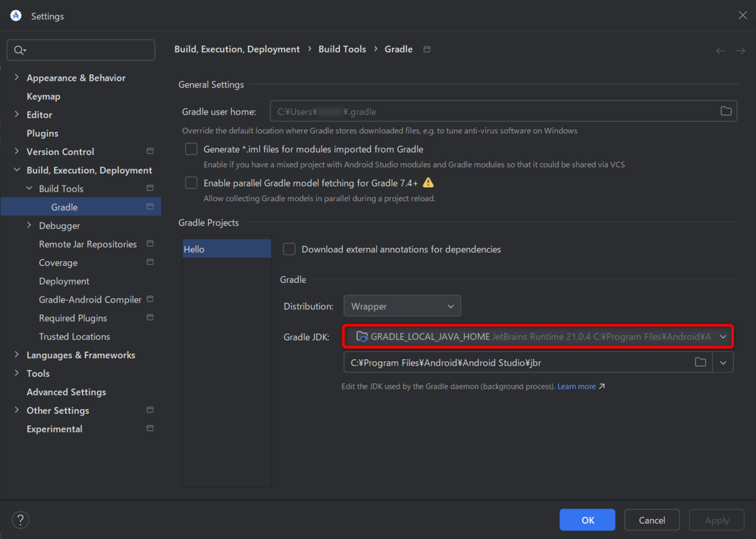Click warning icon beside parallel model fetching
Viewport: 756px width, 539px height.
coord(428,183)
